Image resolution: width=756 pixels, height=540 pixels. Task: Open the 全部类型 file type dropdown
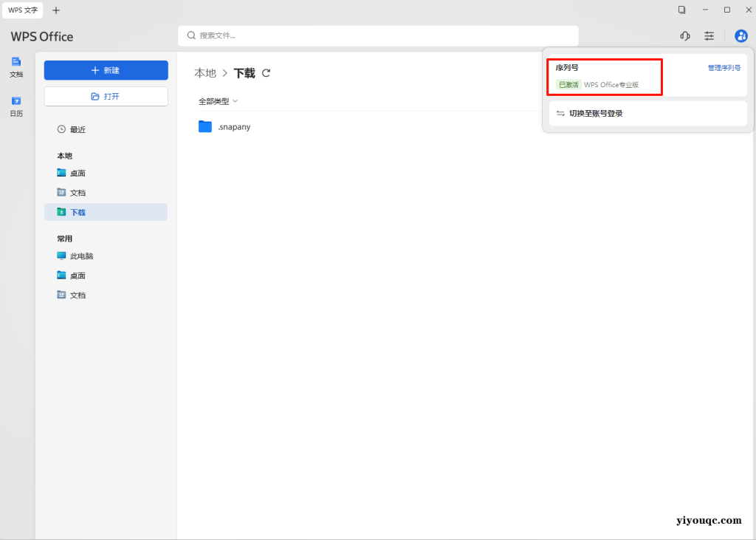coord(215,100)
